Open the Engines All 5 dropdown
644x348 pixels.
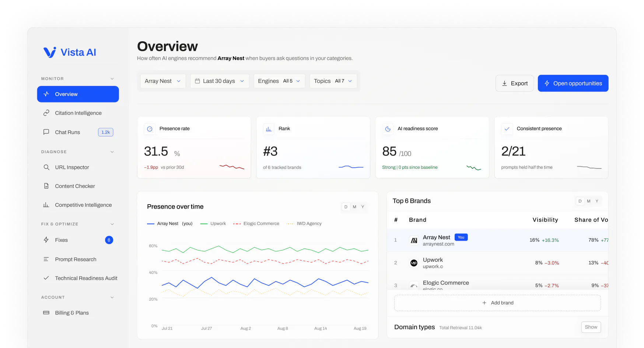(x=279, y=81)
